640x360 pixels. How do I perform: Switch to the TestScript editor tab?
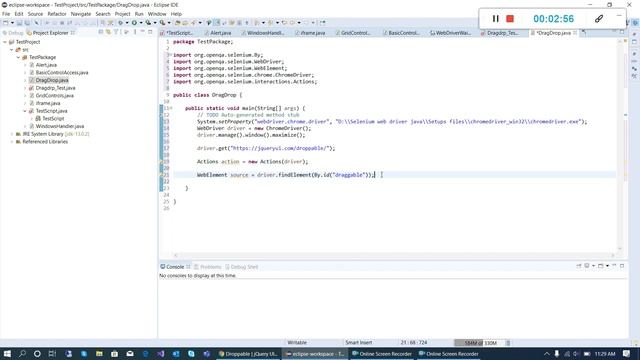pyautogui.click(x=178, y=33)
